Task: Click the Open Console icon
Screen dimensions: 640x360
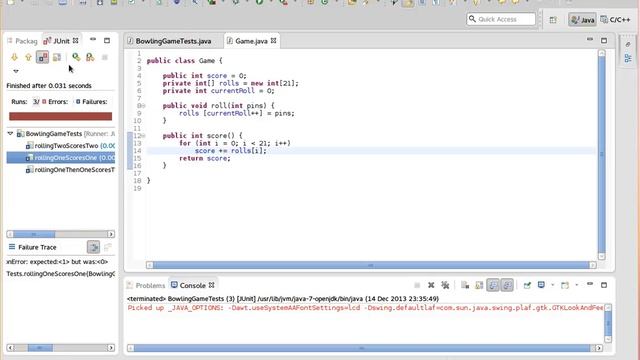Action: pos(565,285)
